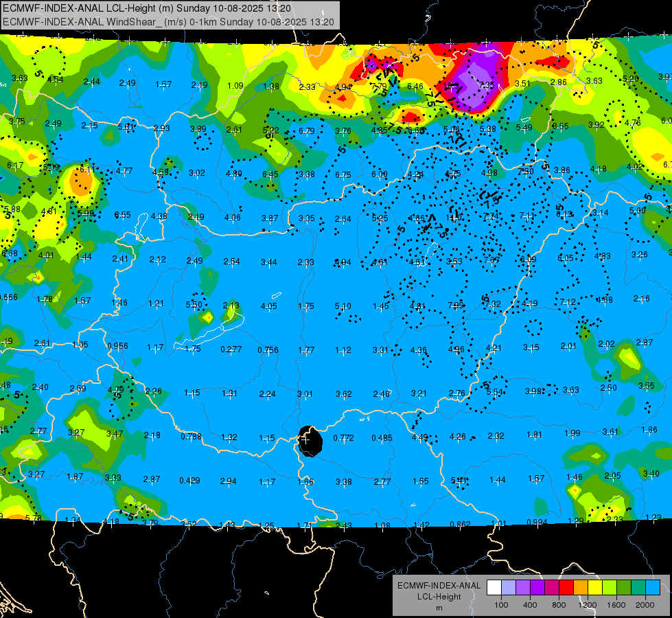Click the shear value 4.96
672x618 pixels.
pyautogui.click(x=456, y=349)
